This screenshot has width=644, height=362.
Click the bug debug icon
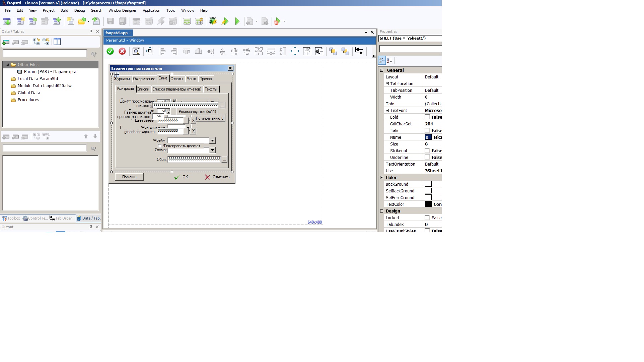[x=213, y=21]
